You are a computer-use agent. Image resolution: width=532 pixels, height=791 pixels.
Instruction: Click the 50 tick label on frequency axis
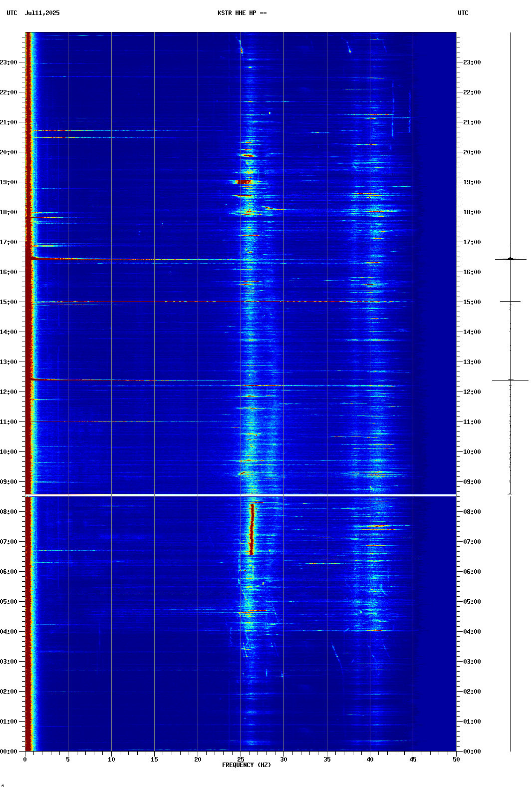coord(456,759)
